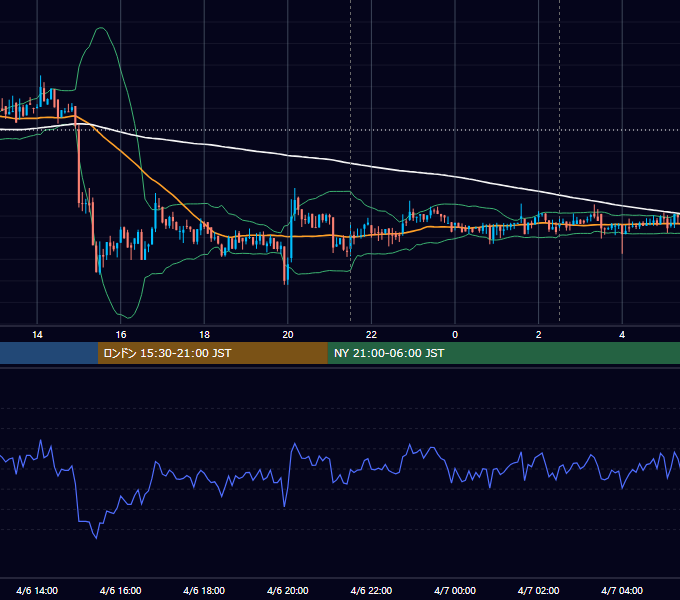Click the 4/6 16:00 date label
The image size is (680, 600).
[121, 590]
